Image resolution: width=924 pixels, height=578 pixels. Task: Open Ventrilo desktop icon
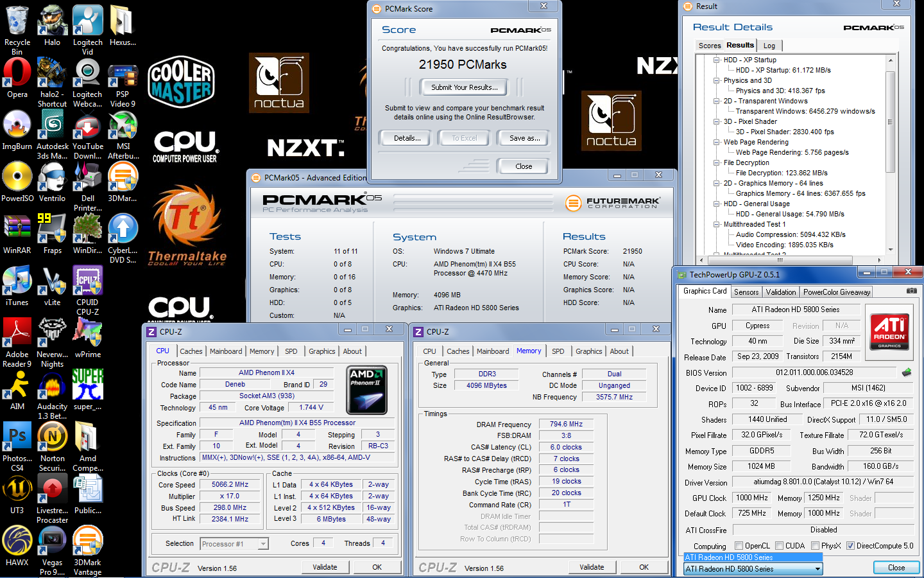(x=52, y=182)
